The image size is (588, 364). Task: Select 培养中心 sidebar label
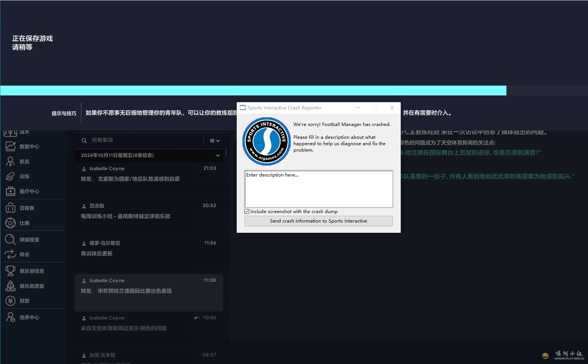(x=29, y=317)
